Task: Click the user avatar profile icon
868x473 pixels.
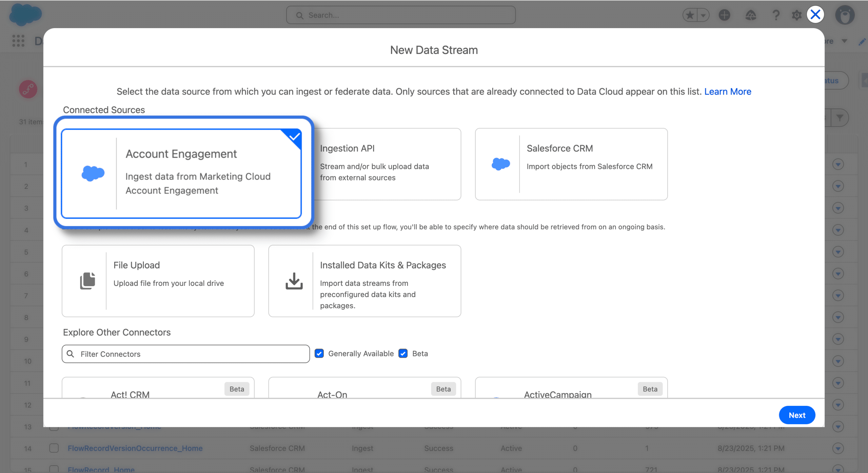Action: pyautogui.click(x=844, y=15)
